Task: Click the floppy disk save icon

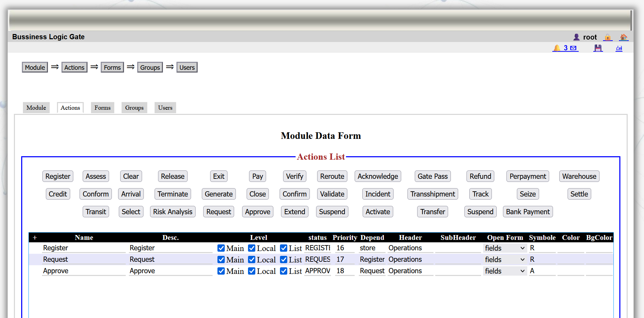Action: point(598,48)
